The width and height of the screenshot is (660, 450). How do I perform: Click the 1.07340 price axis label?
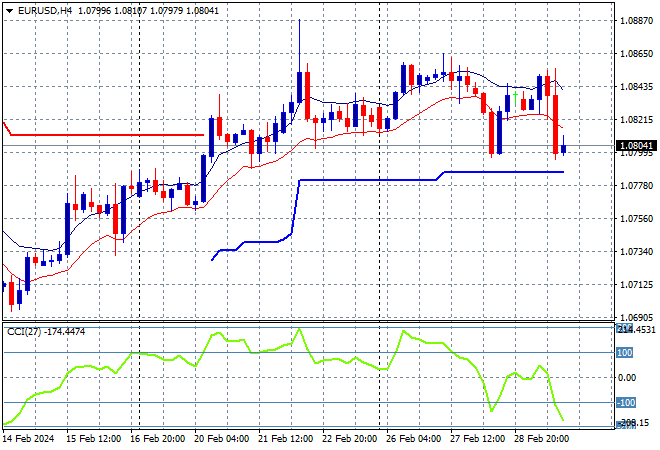pos(637,252)
